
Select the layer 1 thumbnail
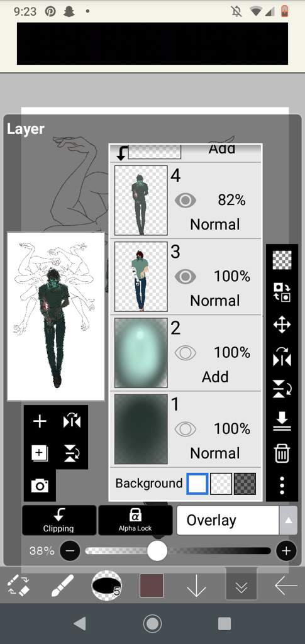tap(141, 429)
